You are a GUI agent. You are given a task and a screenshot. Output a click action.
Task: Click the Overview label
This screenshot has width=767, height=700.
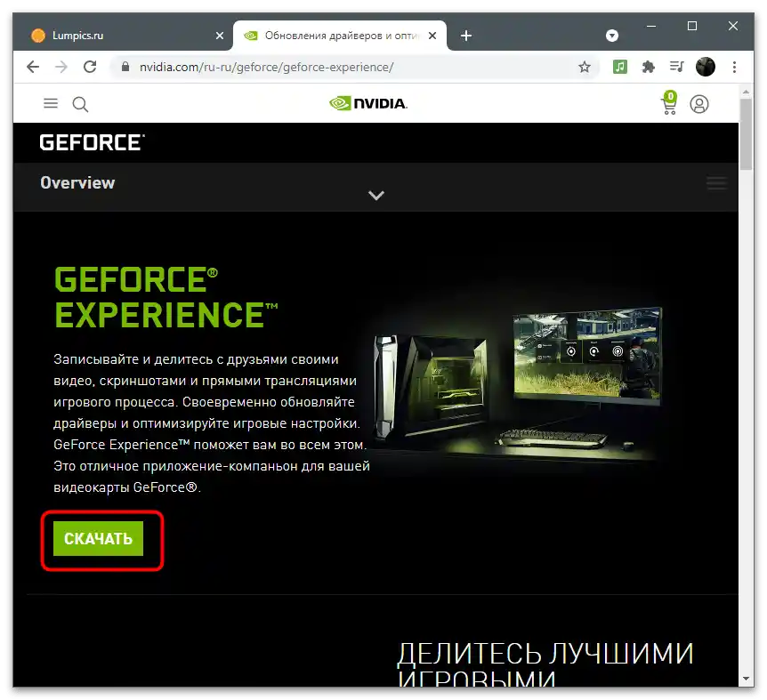tap(77, 183)
